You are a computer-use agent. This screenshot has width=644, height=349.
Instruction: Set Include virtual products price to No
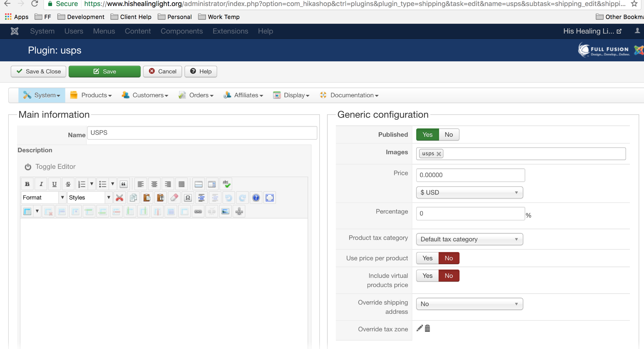[449, 276]
